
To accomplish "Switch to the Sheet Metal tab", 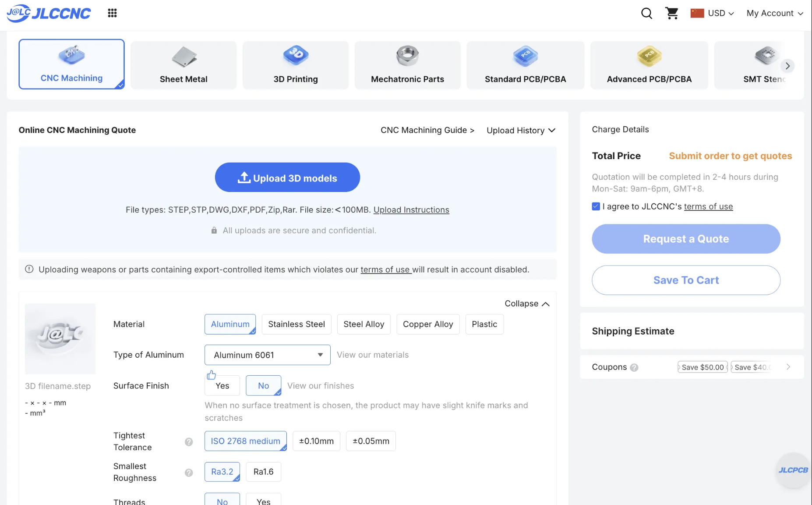I will [x=184, y=65].
